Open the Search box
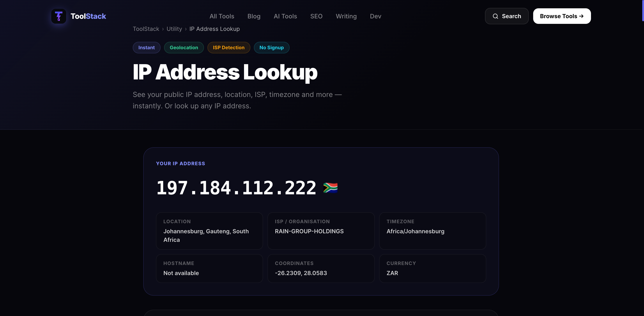 (507, 16)
